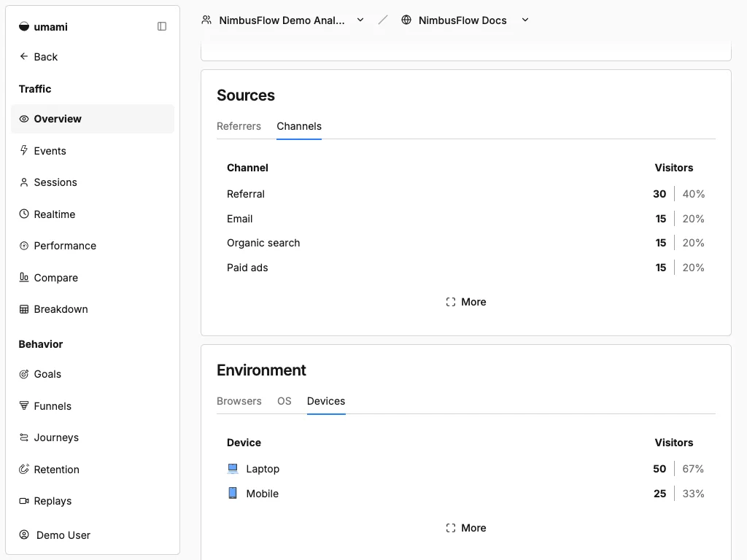Click the expand icon in Environment More
This screenshot has width=747, height=560.
(451, 528)
